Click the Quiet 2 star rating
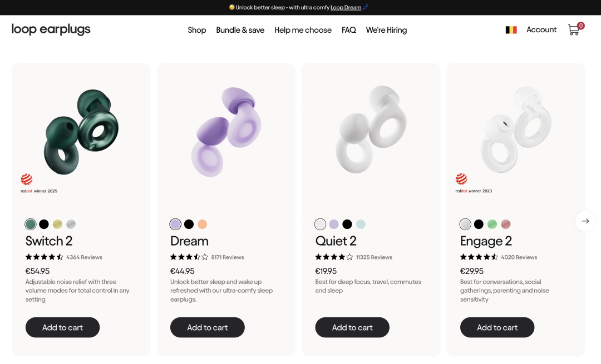 click(x=334, y=257)
